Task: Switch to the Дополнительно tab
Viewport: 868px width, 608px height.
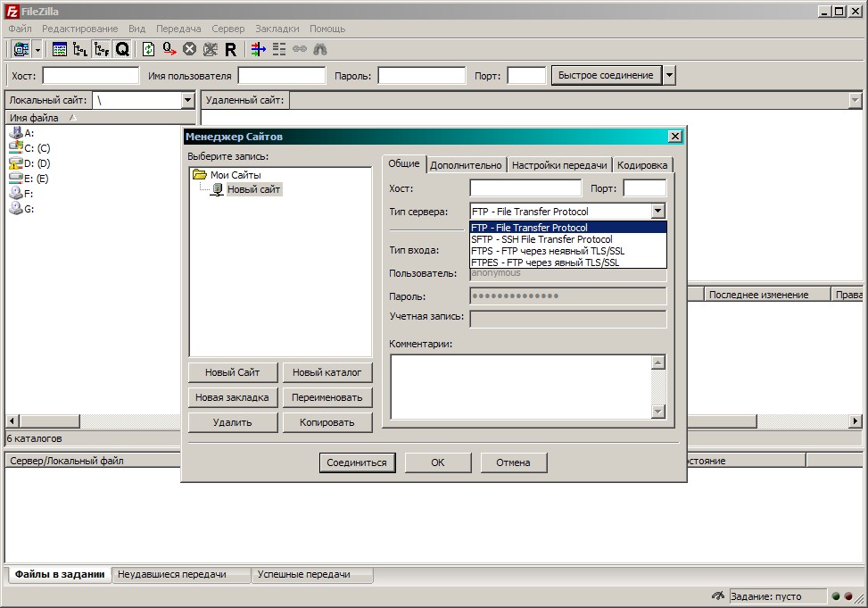Action: click(x=466, y=165)
